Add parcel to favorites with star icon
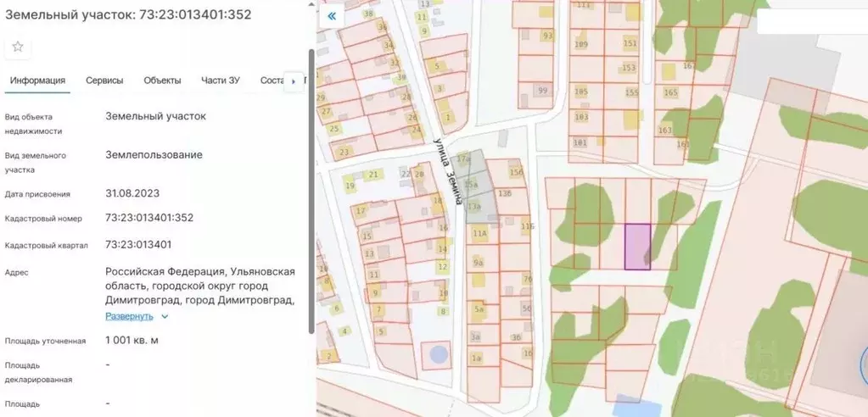 [x=17, y=47]
